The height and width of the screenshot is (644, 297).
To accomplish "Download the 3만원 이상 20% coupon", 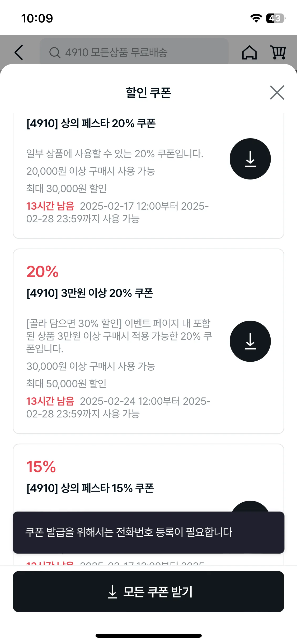I will click(x=250, y=341).
